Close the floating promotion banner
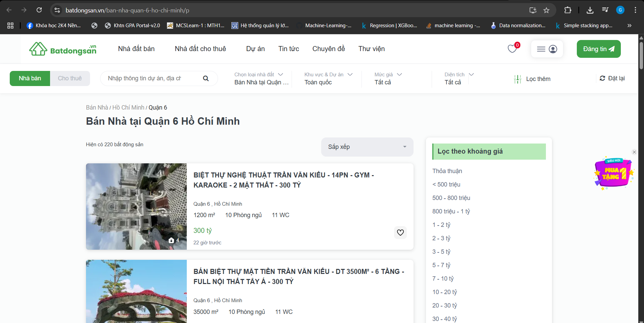The width and height of the screenshot is (644, 323). [x=634, y=152]
